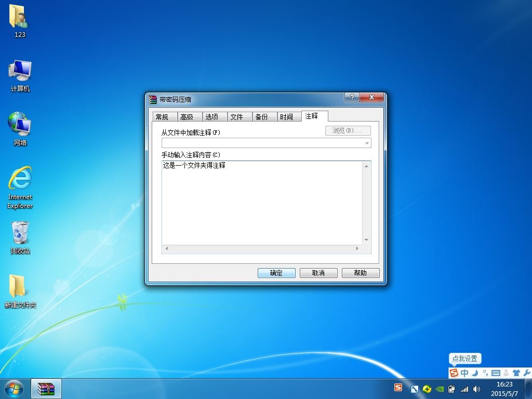Select the 新建文件夹 folder on desktop
Image resolution: width=532 pixels, height=399 pixels.
click(x=20, y=291)
